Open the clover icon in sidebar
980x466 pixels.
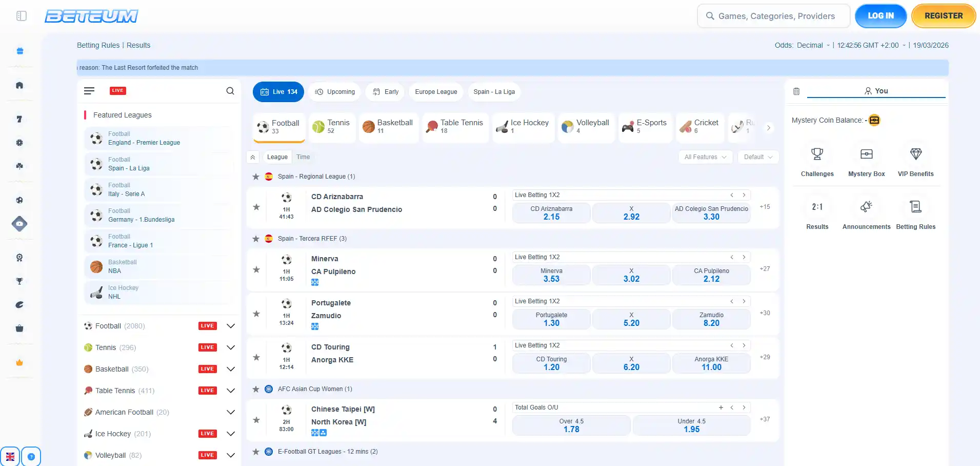click(x=19, y=166)
